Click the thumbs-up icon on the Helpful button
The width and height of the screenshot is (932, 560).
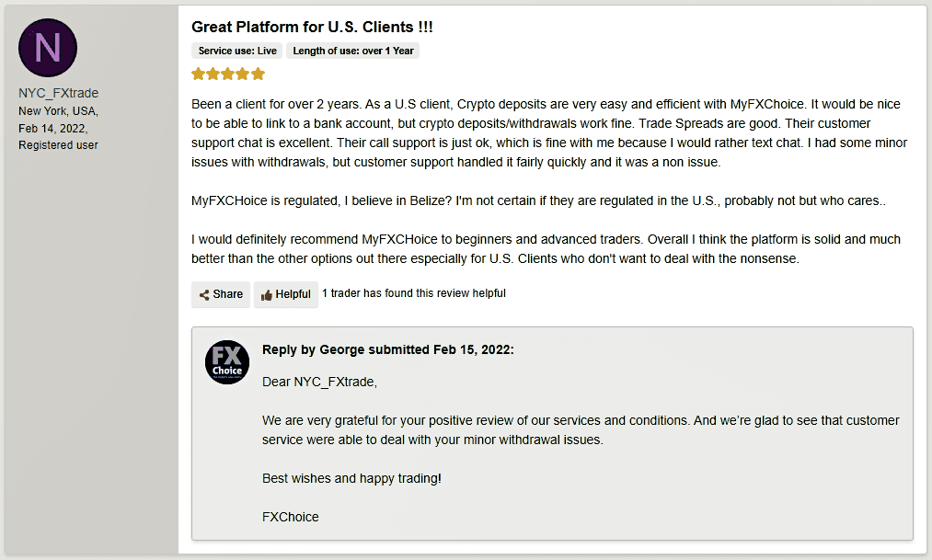pyautogui.click(x=266, y=294)
